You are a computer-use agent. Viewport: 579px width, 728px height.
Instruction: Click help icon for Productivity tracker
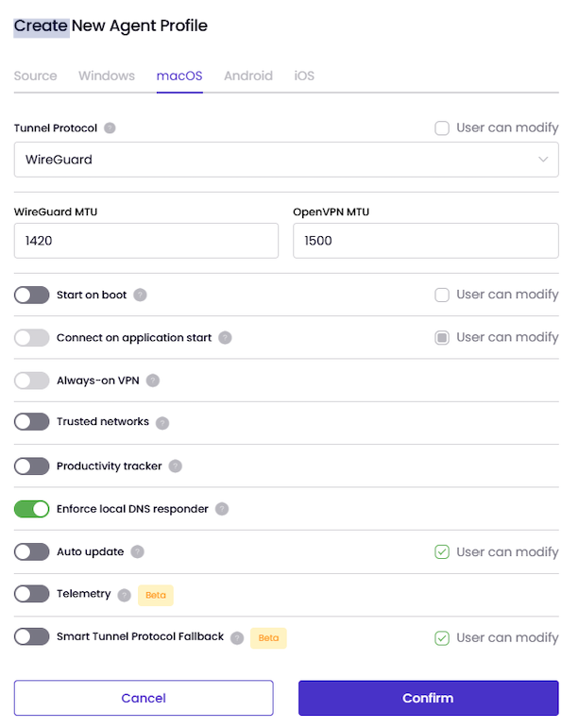[x=175, y=466]
